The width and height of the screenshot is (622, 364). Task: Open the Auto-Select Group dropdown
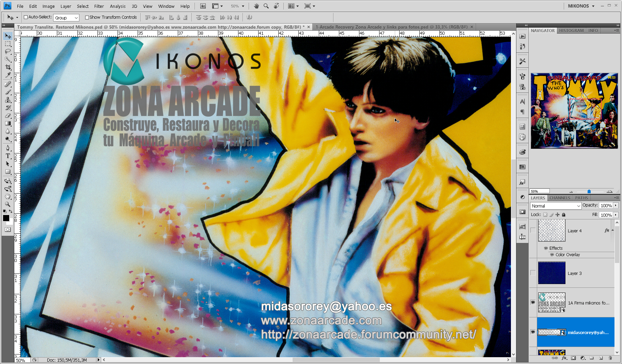click(x=66, y=17)
